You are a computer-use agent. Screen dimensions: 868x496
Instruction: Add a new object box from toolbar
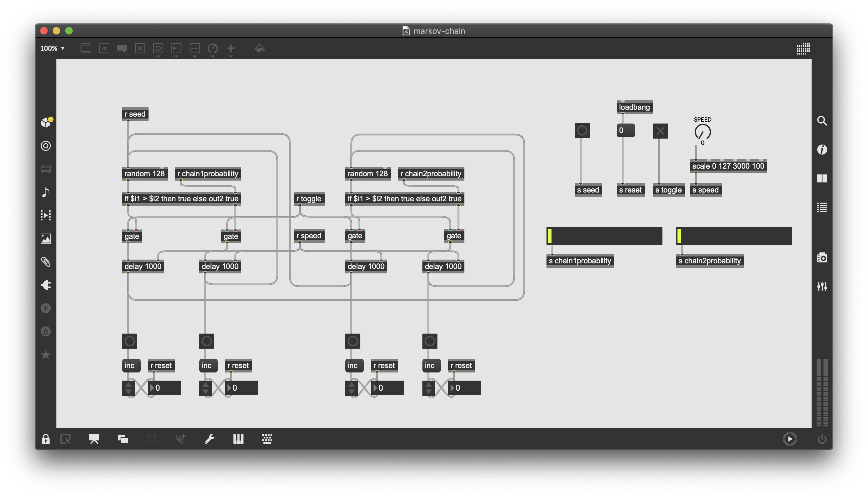pos(86,48)
